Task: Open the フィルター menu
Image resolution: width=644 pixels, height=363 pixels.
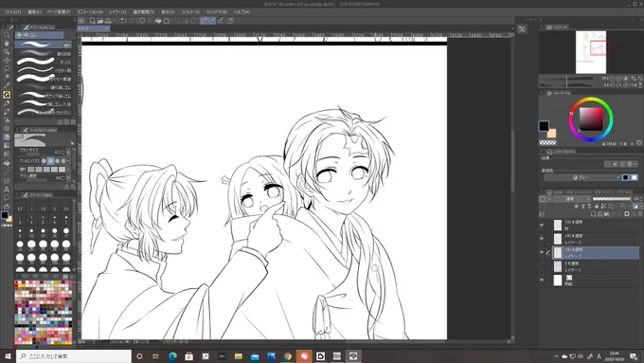Action: [x=190, y=12]
